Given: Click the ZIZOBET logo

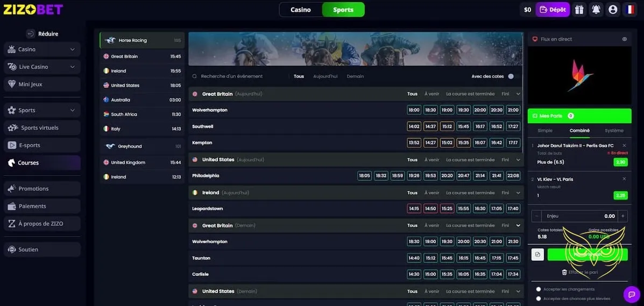Looking at the screenshot, I should [33, 10].
